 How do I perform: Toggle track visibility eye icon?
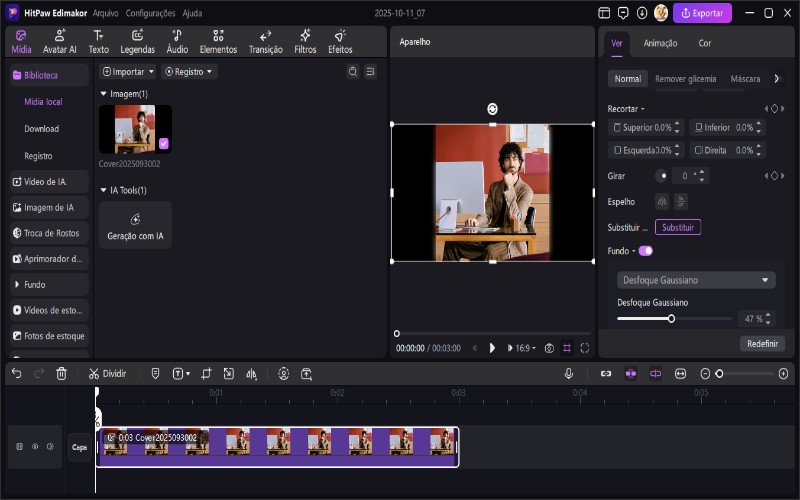pyautogui.click(x=35, y=447)
